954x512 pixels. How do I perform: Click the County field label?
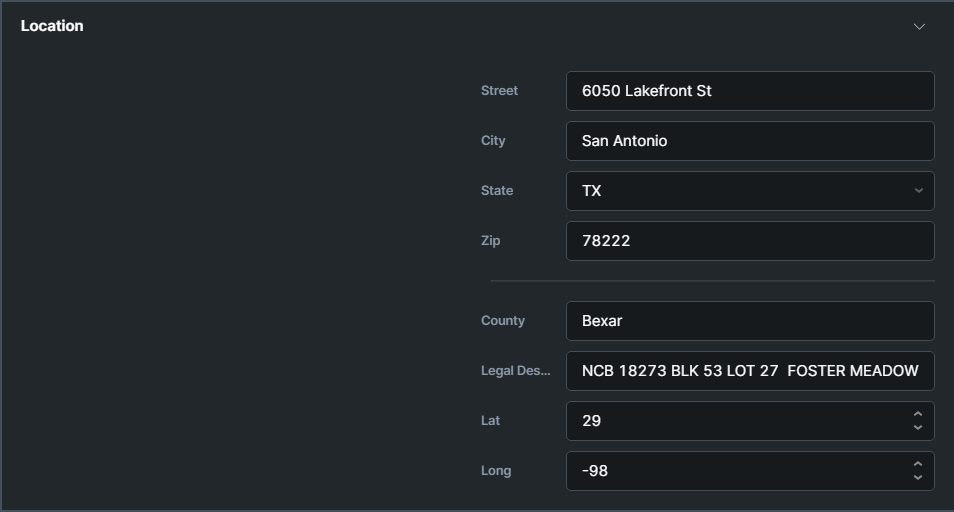(x=502, y=321)
